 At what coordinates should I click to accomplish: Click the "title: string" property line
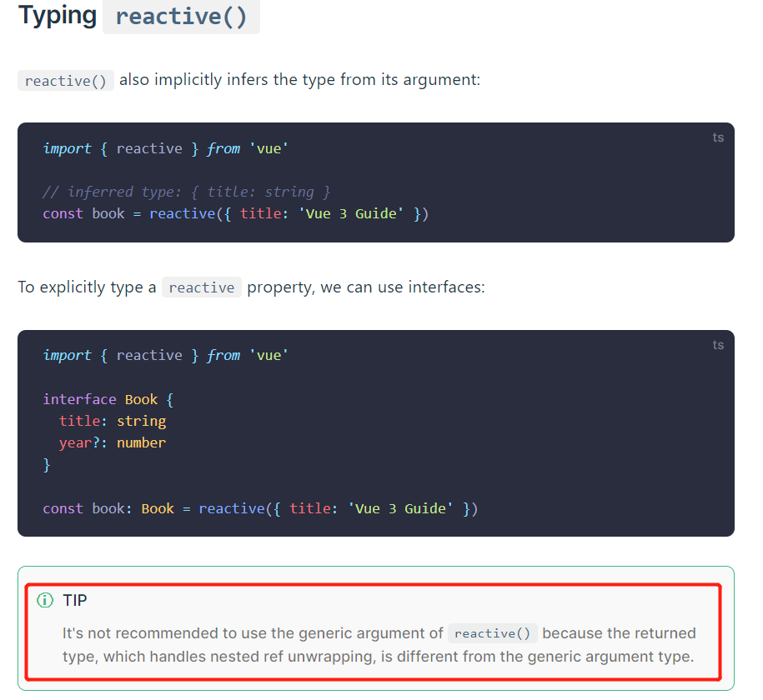point(113,421)
